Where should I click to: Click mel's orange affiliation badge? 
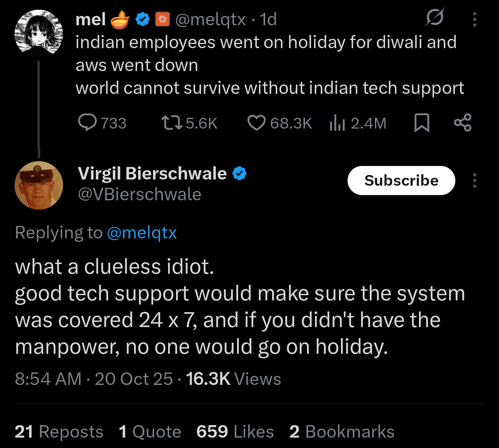coord(163,19)
